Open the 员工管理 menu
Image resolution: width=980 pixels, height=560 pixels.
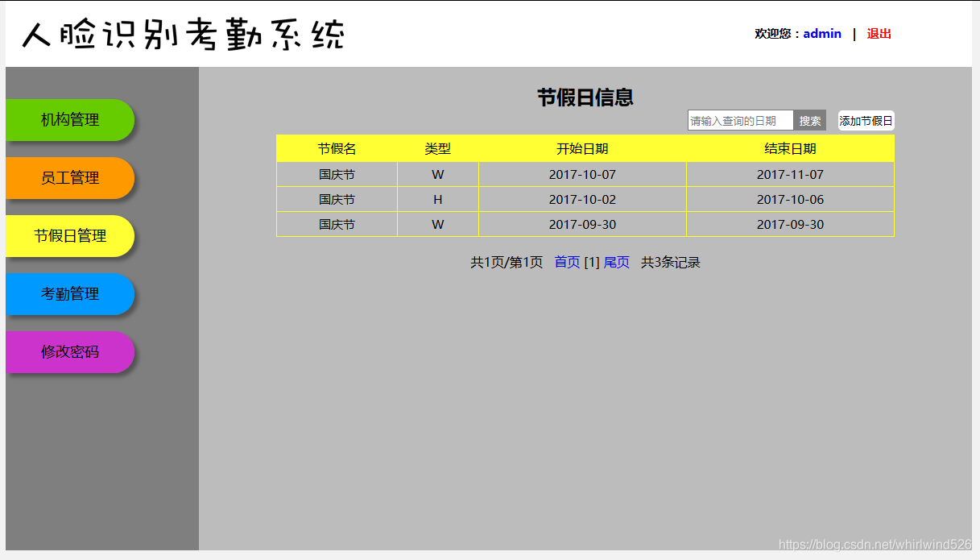coord(70,178)
